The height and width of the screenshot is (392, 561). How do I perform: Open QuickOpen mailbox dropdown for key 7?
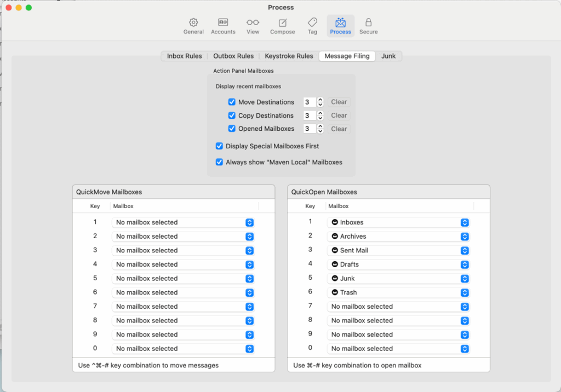(398, 307)
